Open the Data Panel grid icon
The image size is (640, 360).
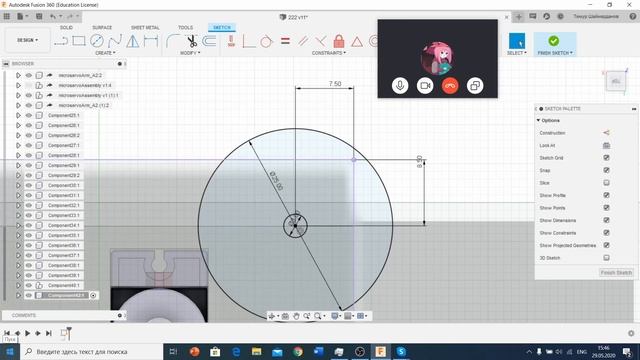(x=7, y=16)
